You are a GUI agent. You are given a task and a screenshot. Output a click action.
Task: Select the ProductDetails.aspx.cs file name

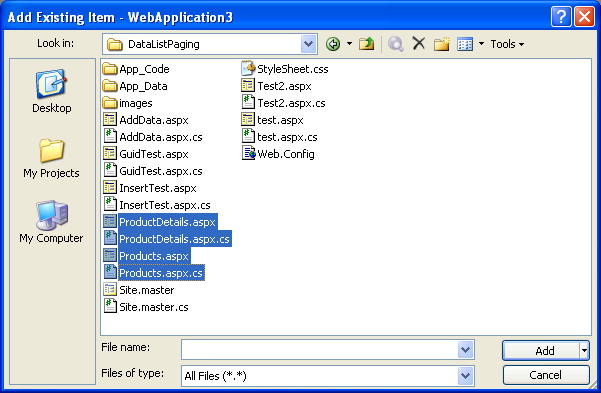point(174,239)
